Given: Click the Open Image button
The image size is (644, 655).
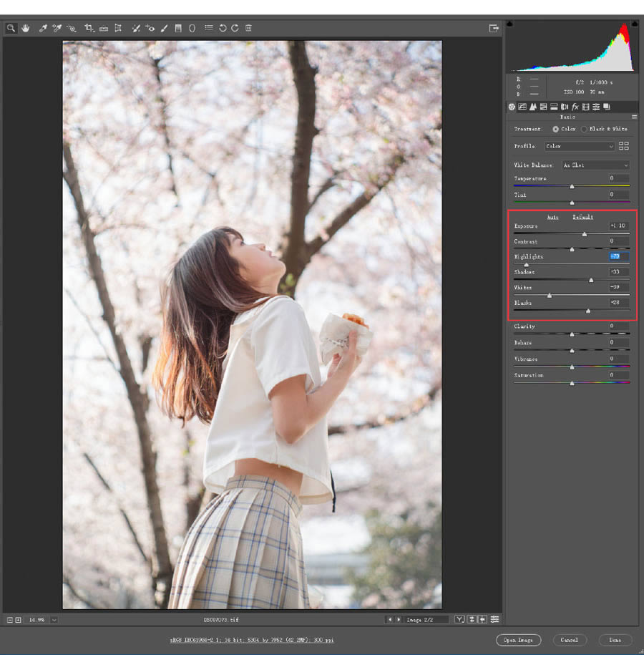Looking at the screenshot, I should [x=518, y=639].
